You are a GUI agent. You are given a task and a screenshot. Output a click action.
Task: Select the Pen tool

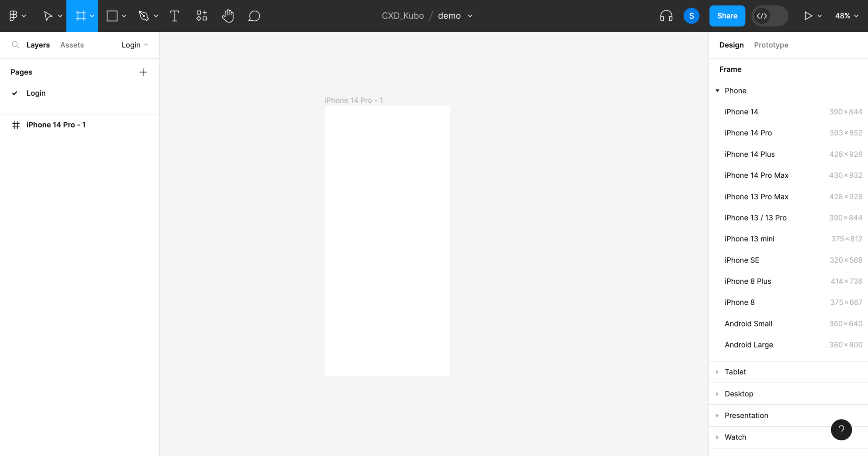[x=144, y=16]
